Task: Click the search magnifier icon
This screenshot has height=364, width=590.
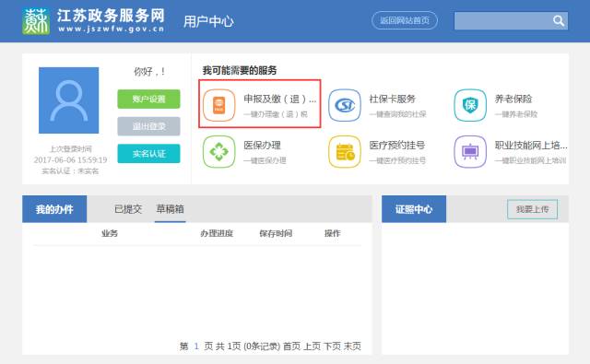Action: pos(559,20)
